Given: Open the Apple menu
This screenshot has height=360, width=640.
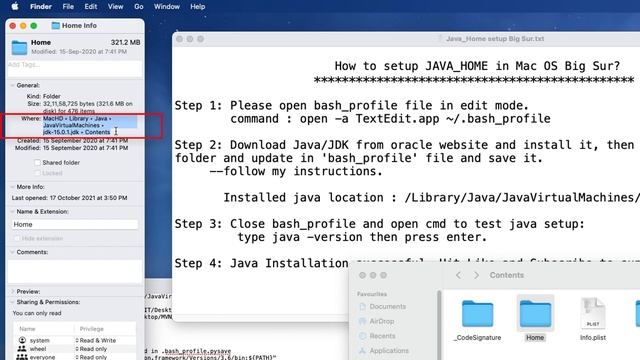Looking at the screenshot, I should point(15,6).
